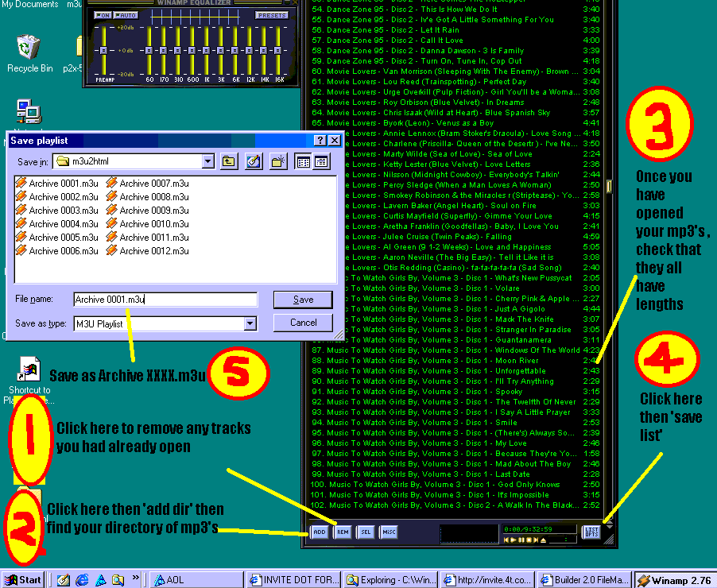Viewport: 717px width, 588px height.
Task: Open the 'Save as type' dropdown
Action: (250, 323)
